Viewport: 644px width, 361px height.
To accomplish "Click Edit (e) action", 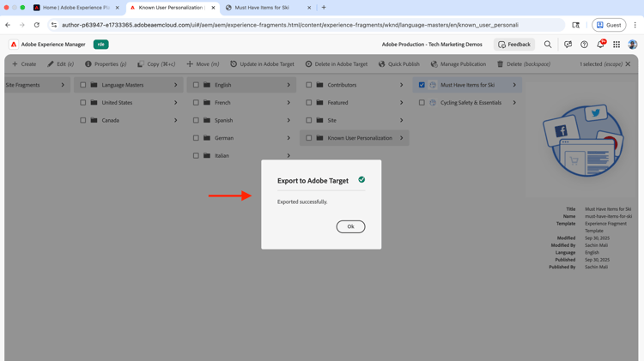I will click(x=60, y=64).
